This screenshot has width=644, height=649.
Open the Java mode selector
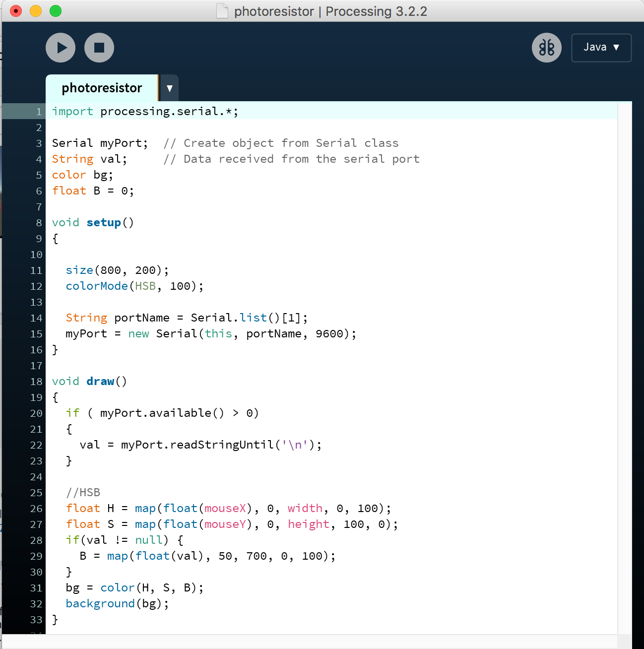click(601, 47)
